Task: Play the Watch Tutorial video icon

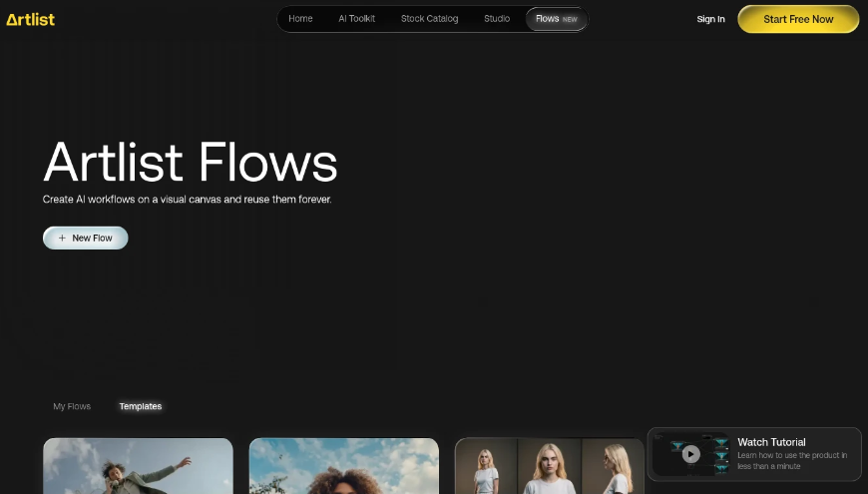Action: point(690,454)
